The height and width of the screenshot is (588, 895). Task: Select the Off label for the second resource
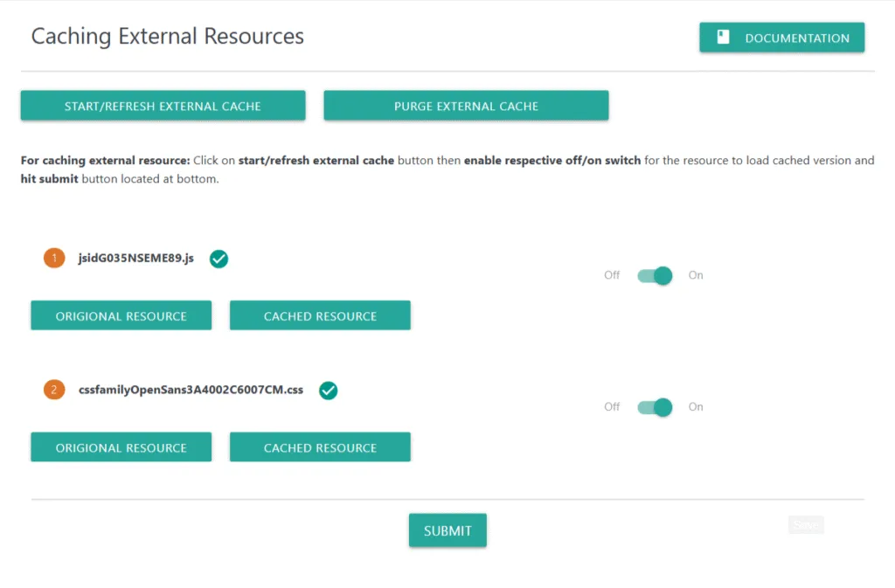[612, 407]
